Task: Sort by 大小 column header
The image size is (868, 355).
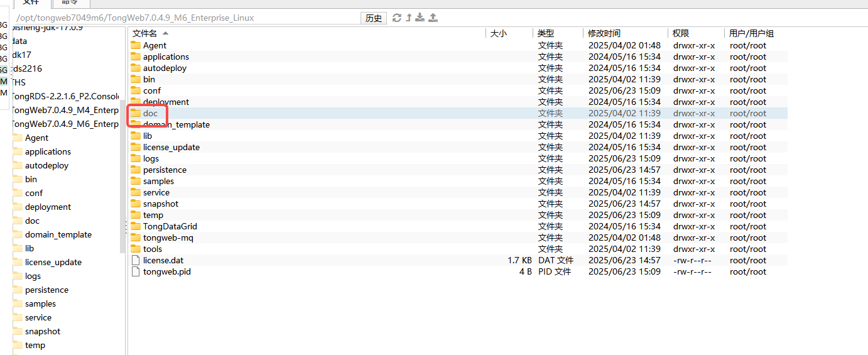Action: [498, 33]
